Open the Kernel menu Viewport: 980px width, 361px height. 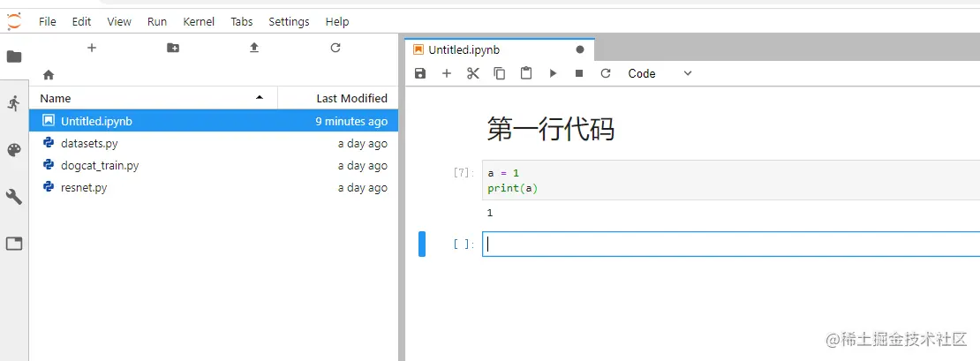(x=199, y=21)
